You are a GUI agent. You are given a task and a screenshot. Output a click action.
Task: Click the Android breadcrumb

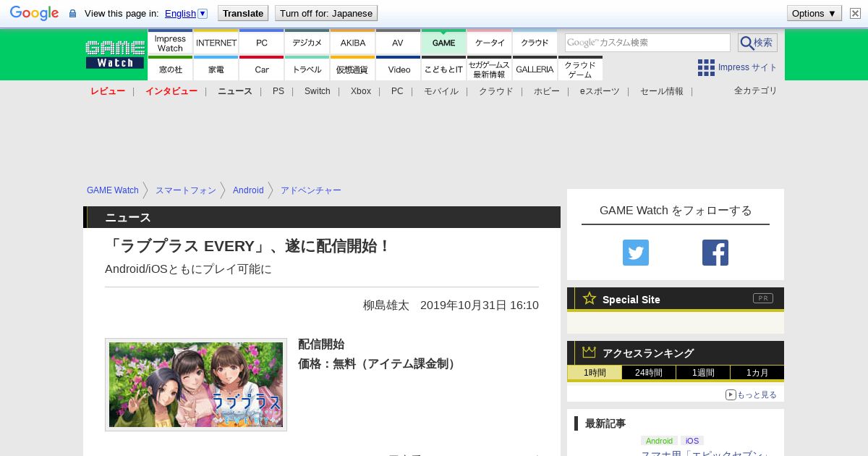tap(248, 190)
